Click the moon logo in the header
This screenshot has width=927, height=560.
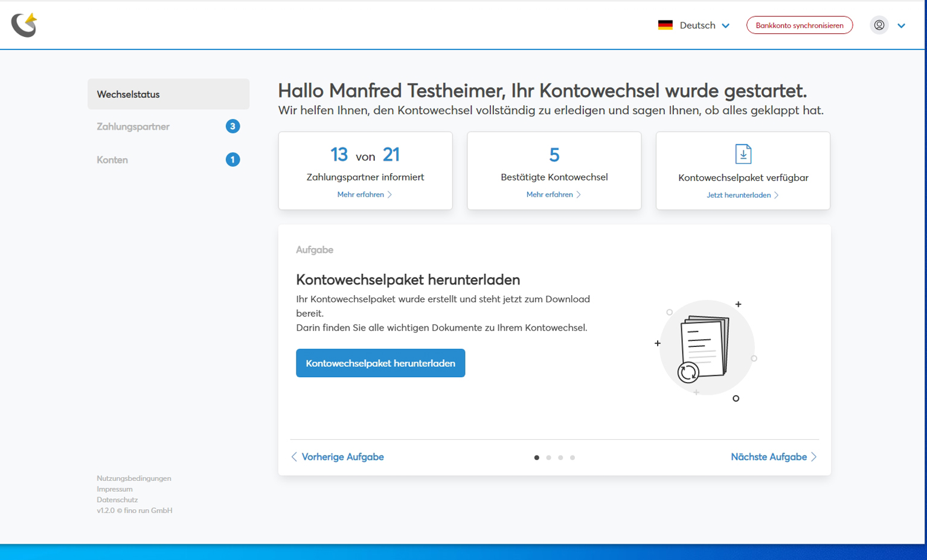click(24, 25)
